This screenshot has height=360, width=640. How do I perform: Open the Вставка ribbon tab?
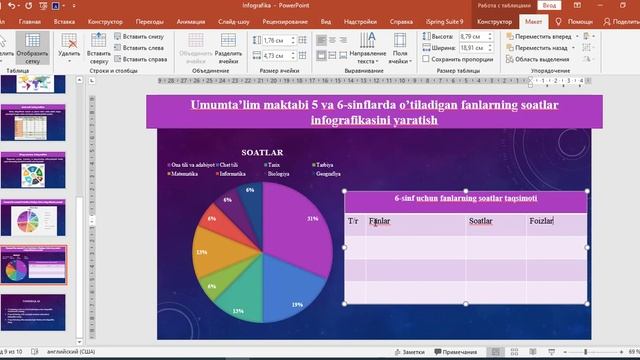pos(64,22)
